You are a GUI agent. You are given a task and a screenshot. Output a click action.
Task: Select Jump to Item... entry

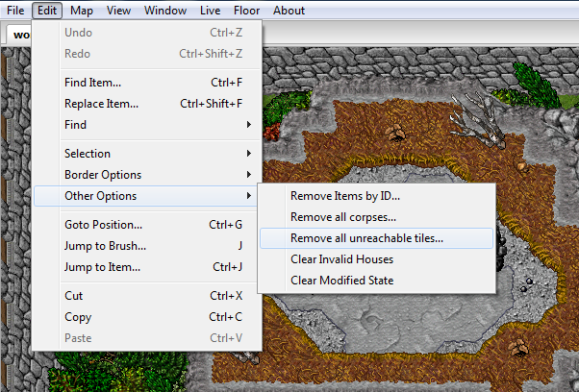148,267
